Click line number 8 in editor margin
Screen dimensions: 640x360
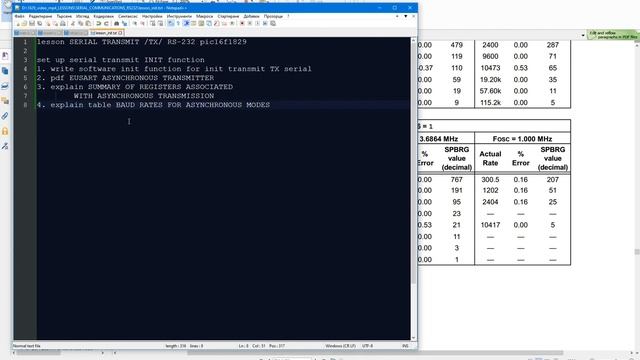(25, 105)
